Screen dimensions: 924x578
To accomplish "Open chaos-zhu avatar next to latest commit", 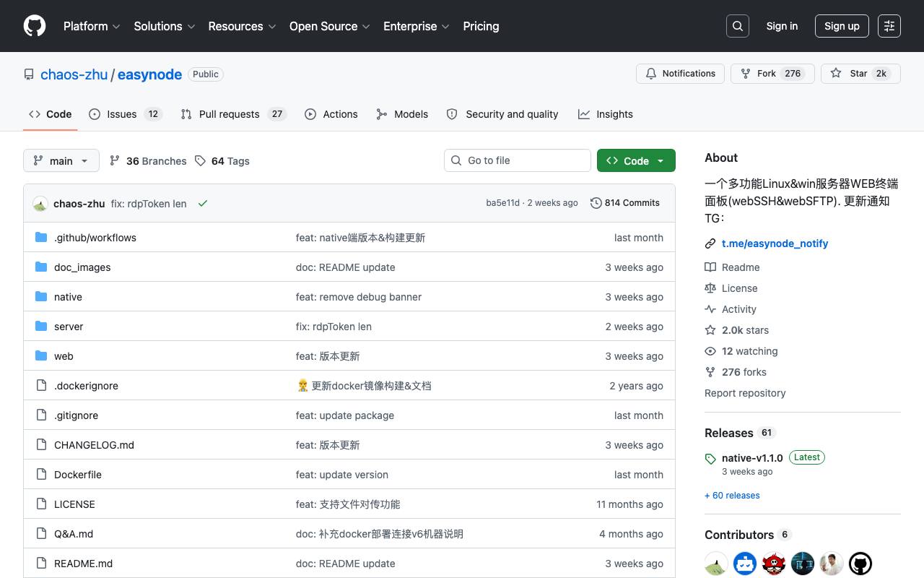I will pos(40,204).
